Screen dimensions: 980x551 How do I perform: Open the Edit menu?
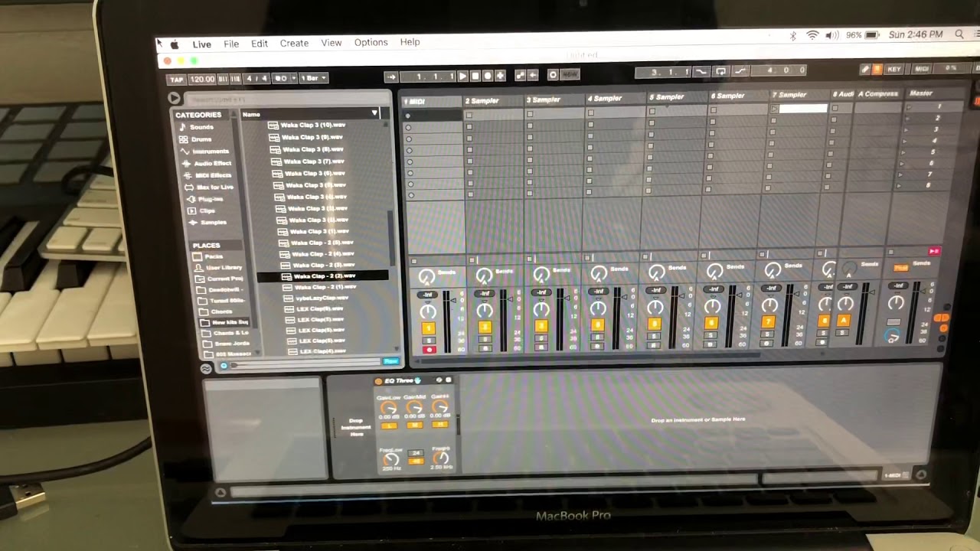(x=260, y=44)
